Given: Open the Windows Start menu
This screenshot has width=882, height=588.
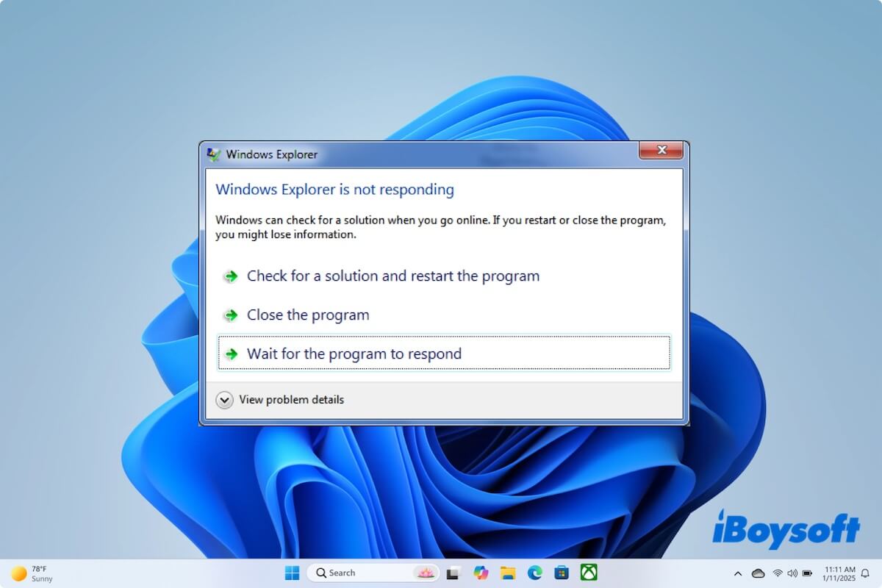Looking at the screenshot, I should 292,573.
